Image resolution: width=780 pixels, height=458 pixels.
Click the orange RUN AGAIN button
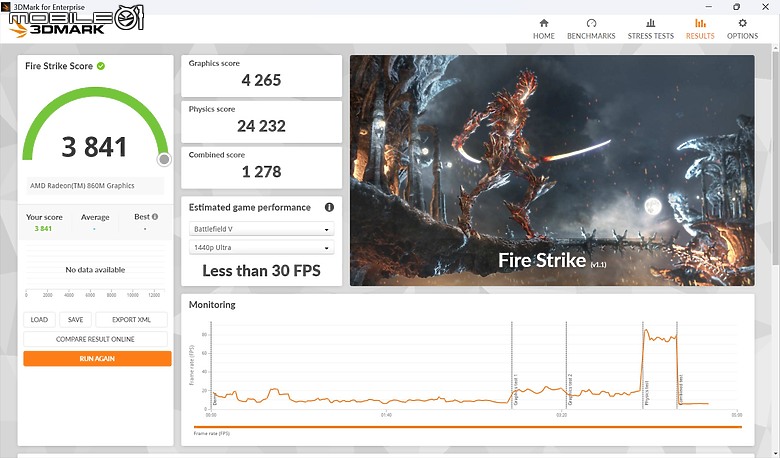click(x=97, y=359)
